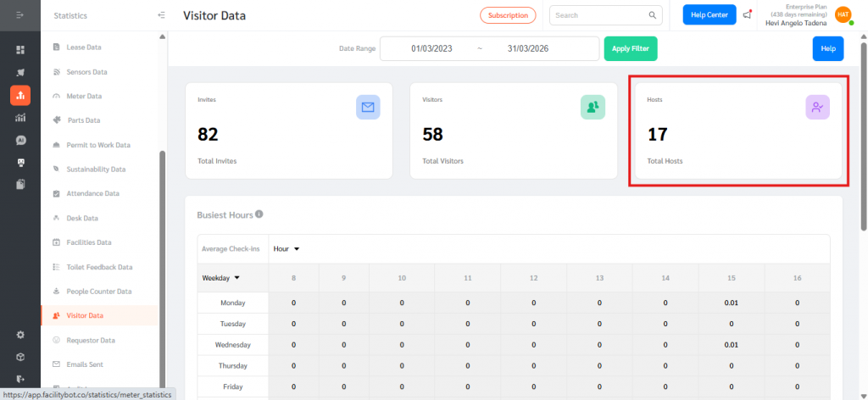The height and width of the screenshot is (400, 868).
Task: Open the HAT user avatar menu
Action: pyautogui.click(x=843, y=14)
